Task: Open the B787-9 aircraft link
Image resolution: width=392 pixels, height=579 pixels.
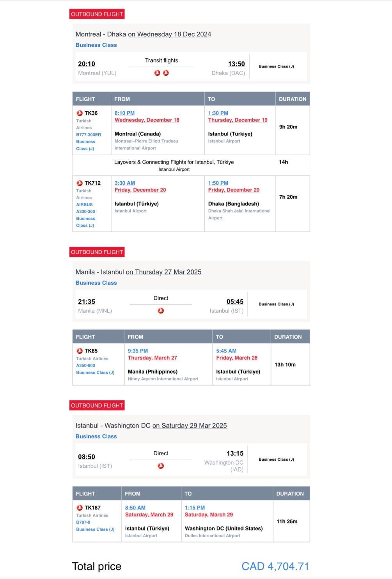Action: (83, 522)
